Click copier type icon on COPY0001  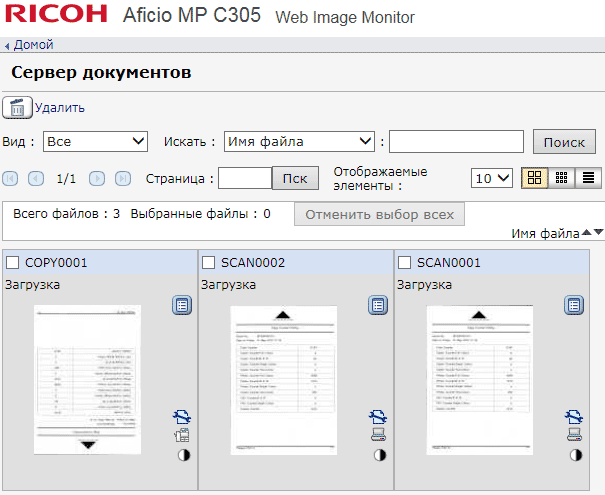[182, 435]
